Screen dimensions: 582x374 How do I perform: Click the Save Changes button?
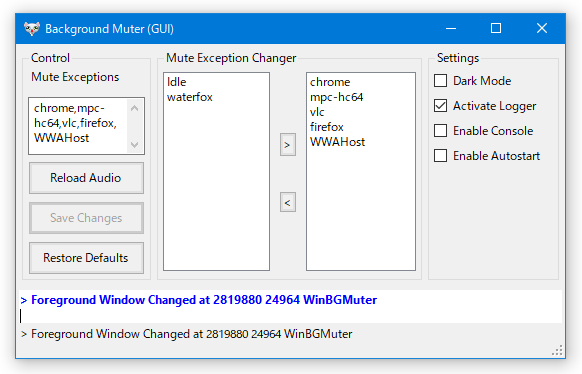coord(86,218)
